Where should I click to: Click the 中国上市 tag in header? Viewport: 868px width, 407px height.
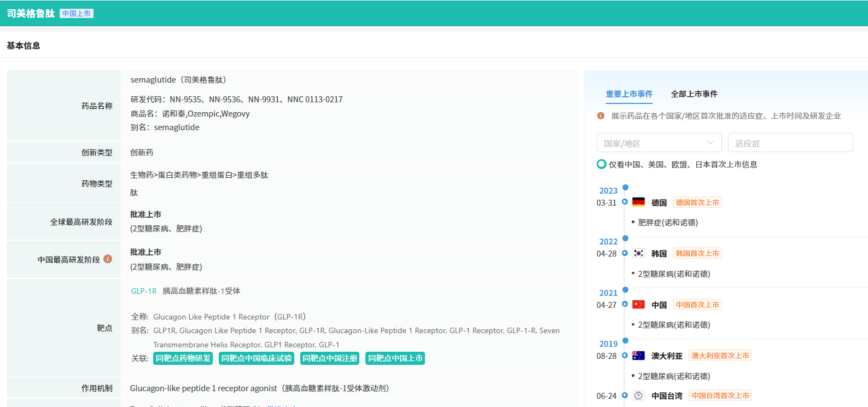pos(77,13)
